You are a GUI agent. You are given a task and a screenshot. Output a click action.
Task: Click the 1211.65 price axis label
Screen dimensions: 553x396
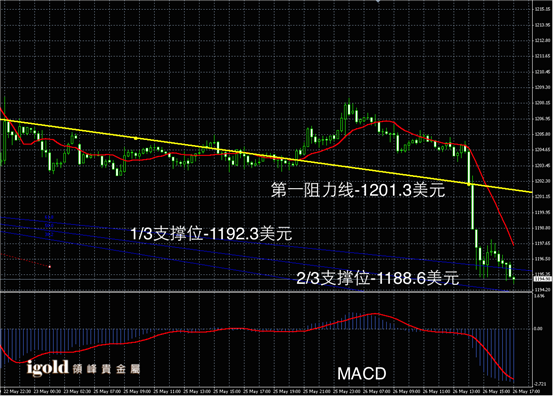(x=543, y=56)
